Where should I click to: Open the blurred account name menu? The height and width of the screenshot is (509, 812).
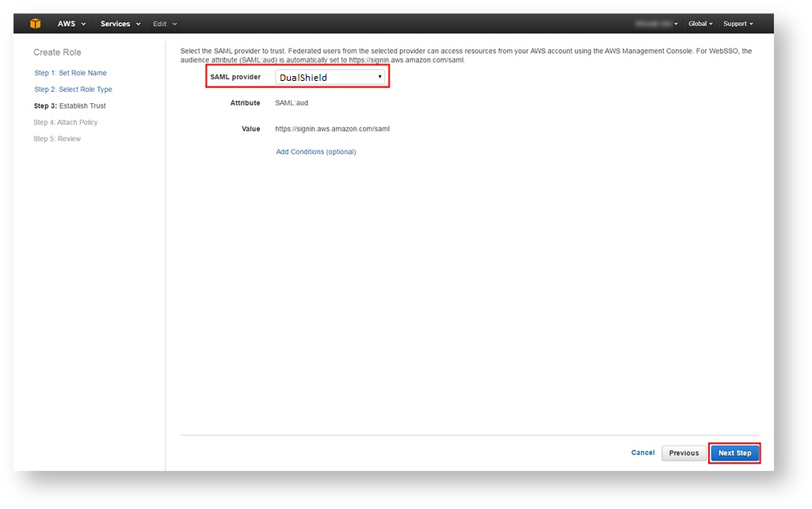[x=656, y=24]
